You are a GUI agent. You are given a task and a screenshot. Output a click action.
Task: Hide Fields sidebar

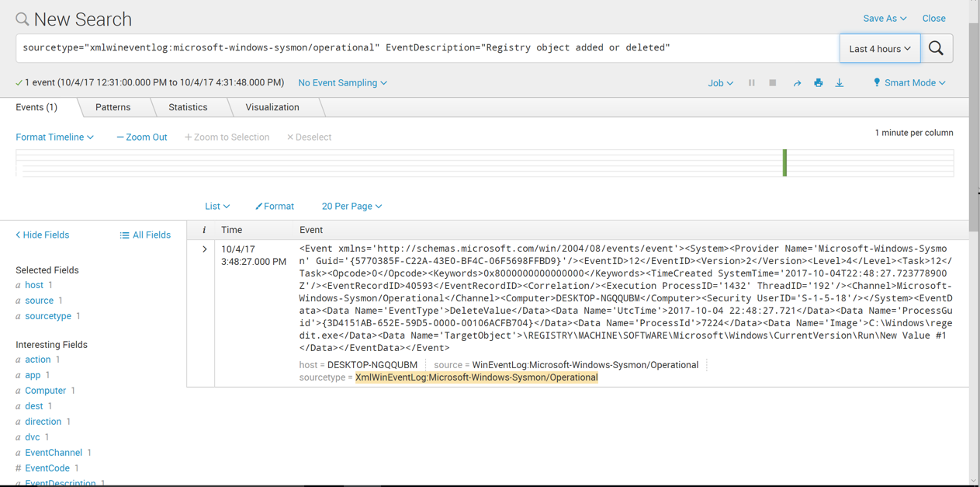[x=43, y=235]
